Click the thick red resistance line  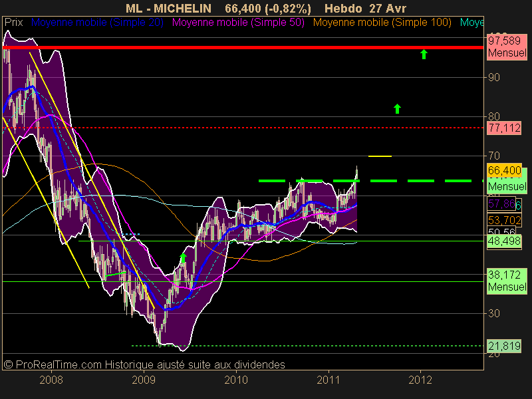243,47
